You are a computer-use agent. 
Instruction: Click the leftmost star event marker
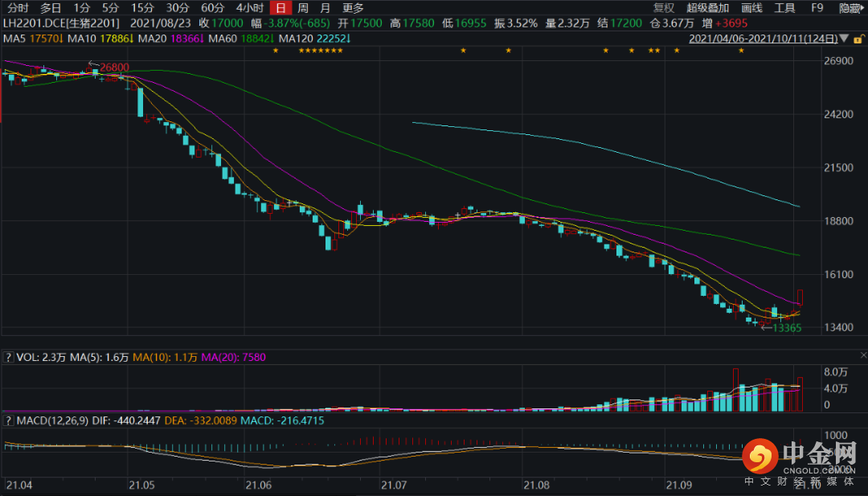point(275,51)
